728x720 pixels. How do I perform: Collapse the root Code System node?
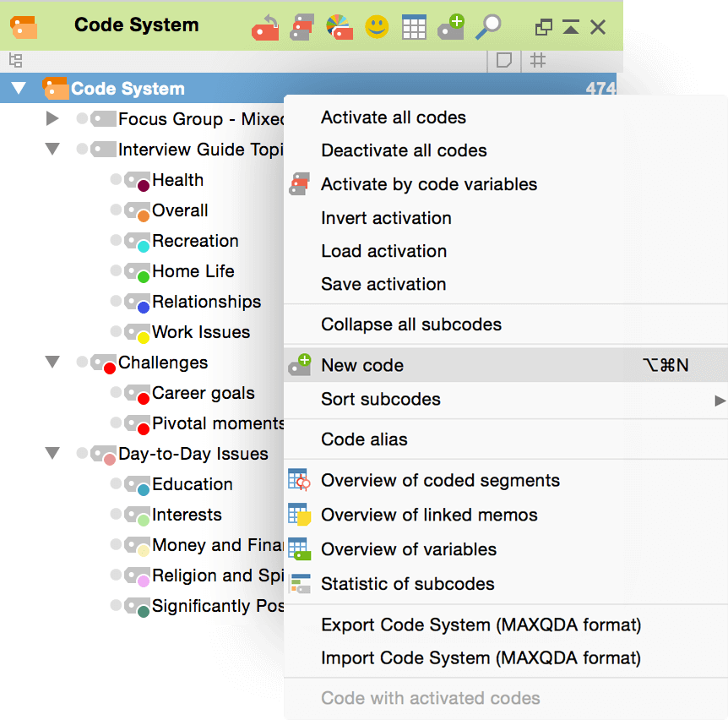pos(19,88)
